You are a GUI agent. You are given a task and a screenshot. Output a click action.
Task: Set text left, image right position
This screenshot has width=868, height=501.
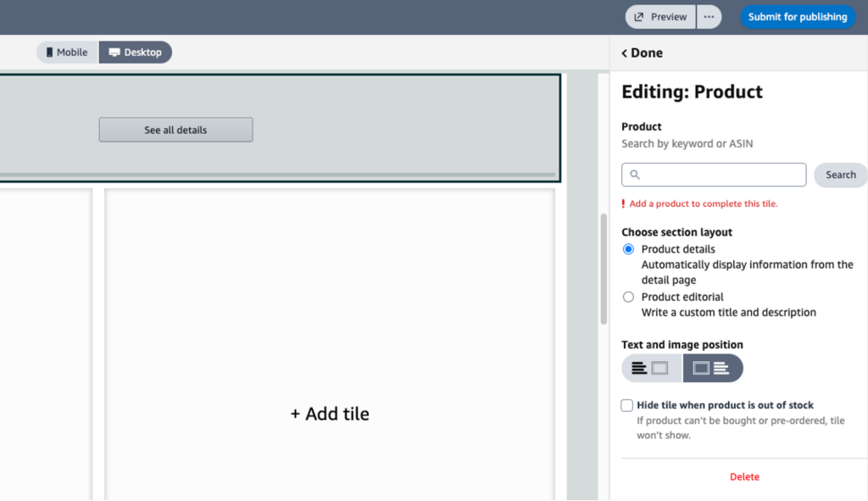click(x=652, y=368)
